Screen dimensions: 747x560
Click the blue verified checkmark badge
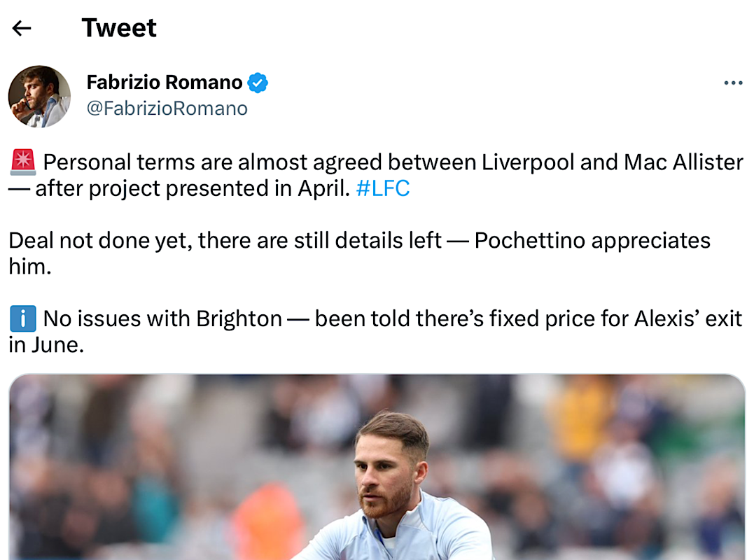click(258, 83)
